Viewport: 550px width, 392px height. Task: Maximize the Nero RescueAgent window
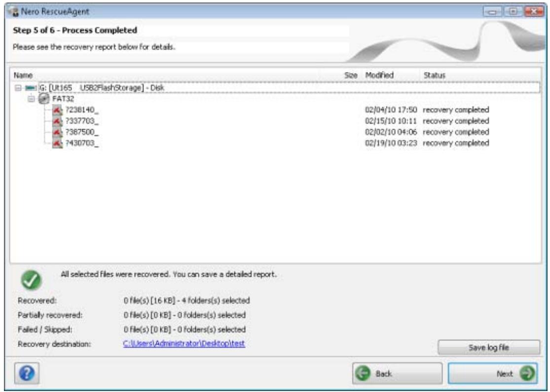(x=513, y=11)
